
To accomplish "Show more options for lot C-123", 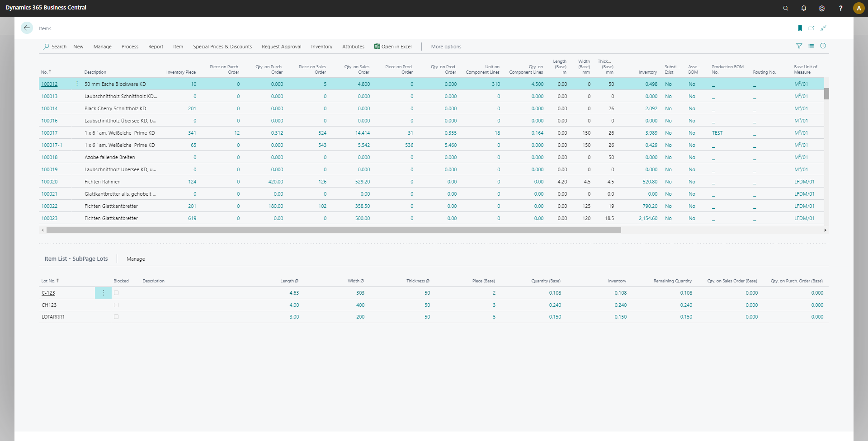I will (103, 293).
